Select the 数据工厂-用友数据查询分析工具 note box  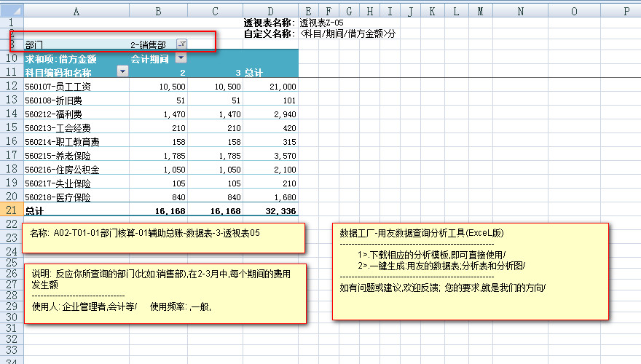tap(471, 271)
